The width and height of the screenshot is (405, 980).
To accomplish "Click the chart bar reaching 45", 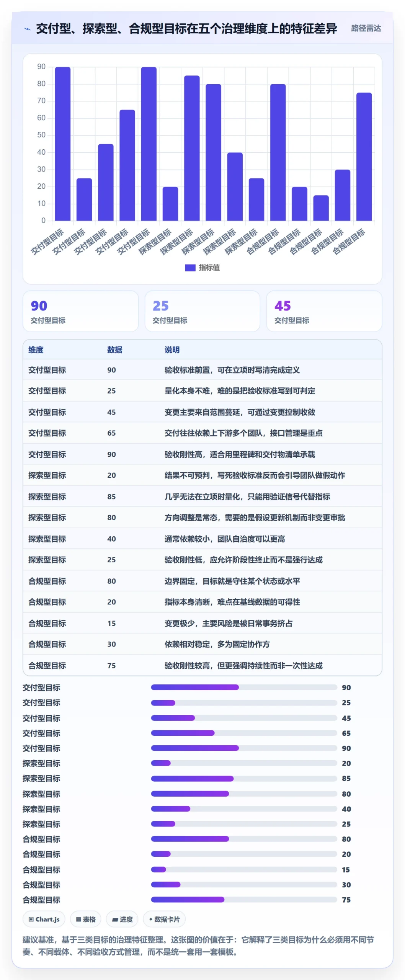I will tap(106, 182).
